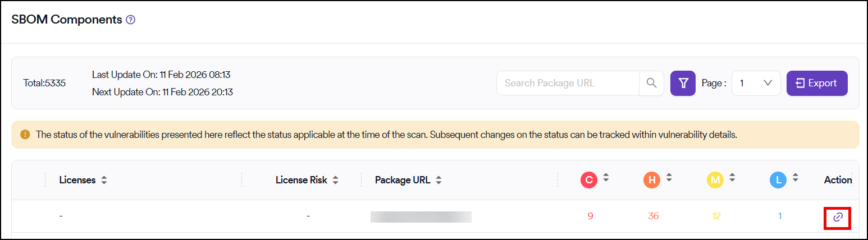Click the Export button
Screen dimensions: 868x240
pos(816,83)
